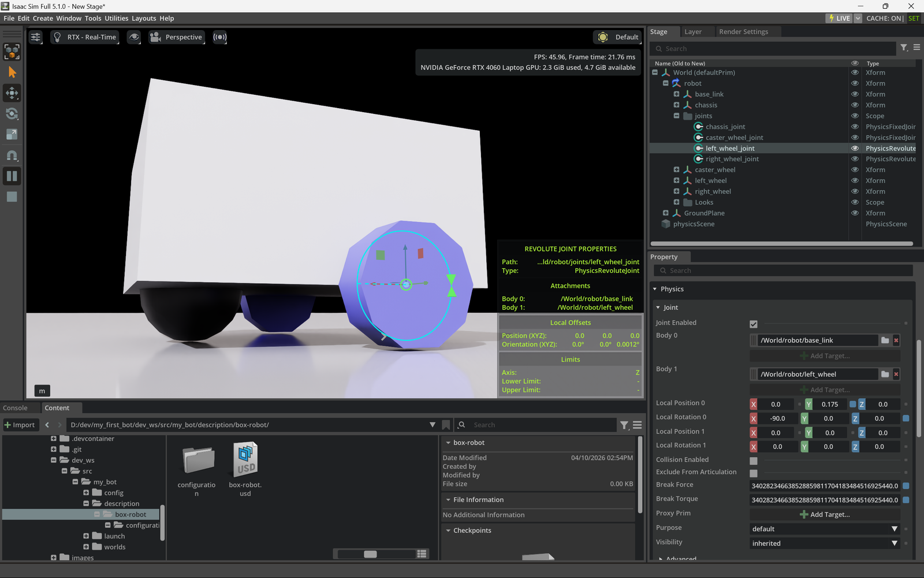
Task: Uncheck the Joint Enabled checkbox
Action: [754, 324]
